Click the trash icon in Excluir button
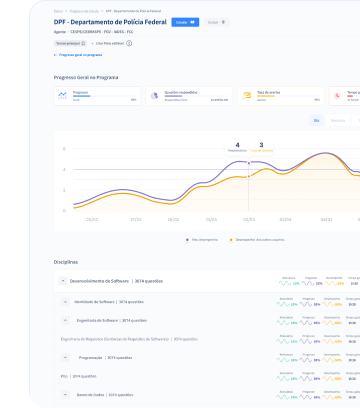 (223, 22)
